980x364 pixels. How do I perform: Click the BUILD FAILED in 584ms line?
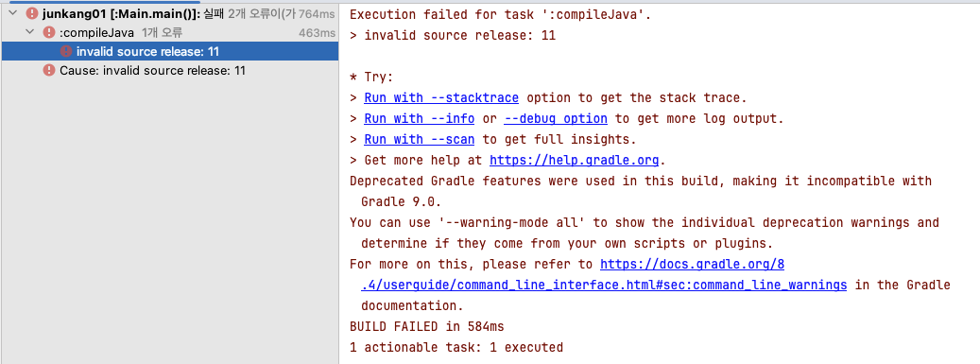(x=427, y=326)
